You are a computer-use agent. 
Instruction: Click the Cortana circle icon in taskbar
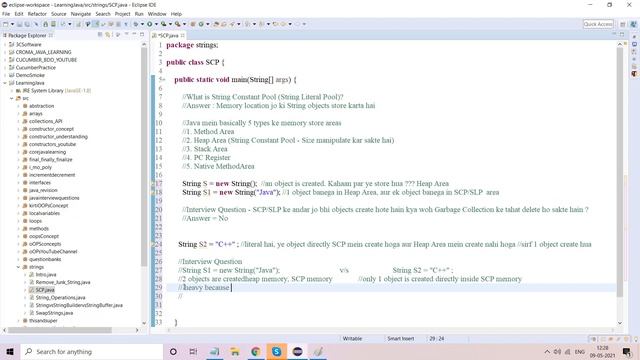(173, 351)
